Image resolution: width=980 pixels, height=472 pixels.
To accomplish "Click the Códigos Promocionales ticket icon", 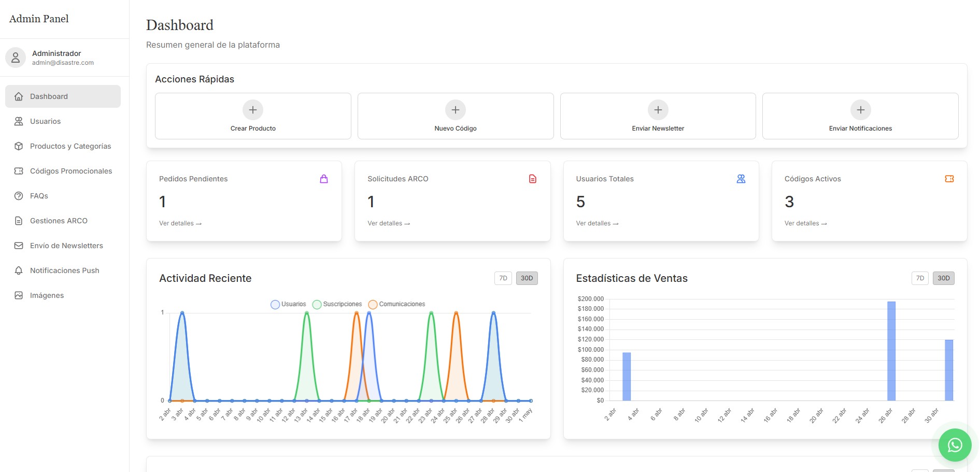I will (19, 171).
